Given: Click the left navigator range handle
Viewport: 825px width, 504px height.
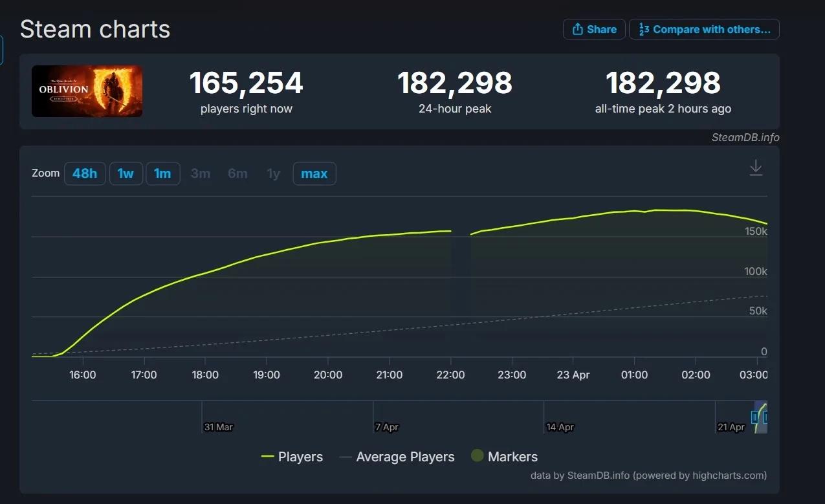Looking at the screenshot, I should (754, 417).
